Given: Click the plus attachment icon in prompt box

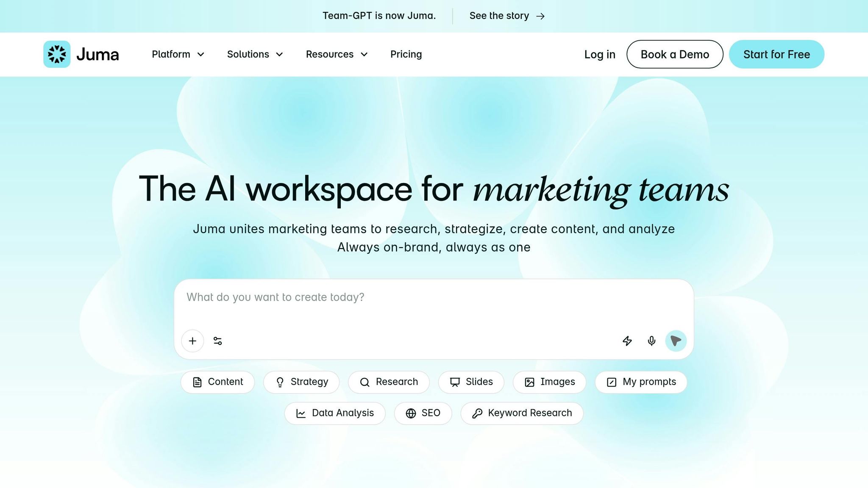Looking at the screenshot, I should click(x=192, y=341).
